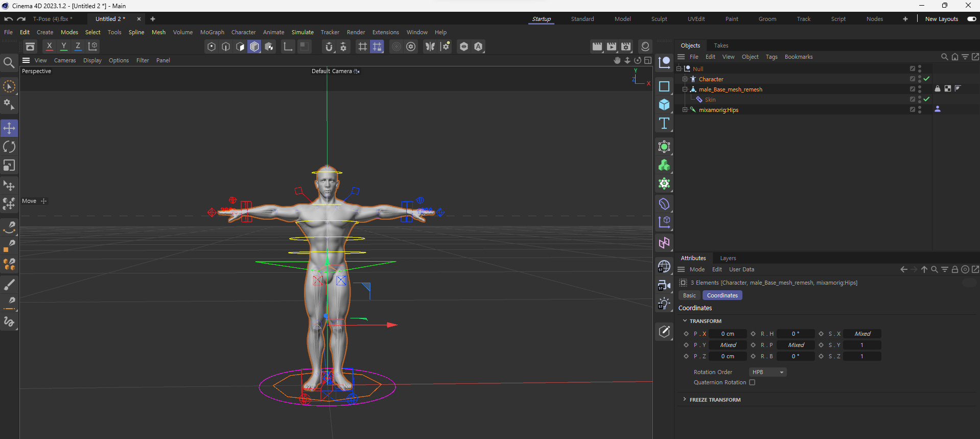
Task: Open Object Manager Tags menu
Action: (x=772, y=57)
